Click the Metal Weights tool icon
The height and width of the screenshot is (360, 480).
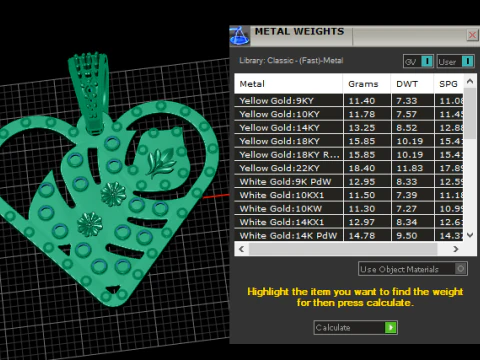pos(239,36)
